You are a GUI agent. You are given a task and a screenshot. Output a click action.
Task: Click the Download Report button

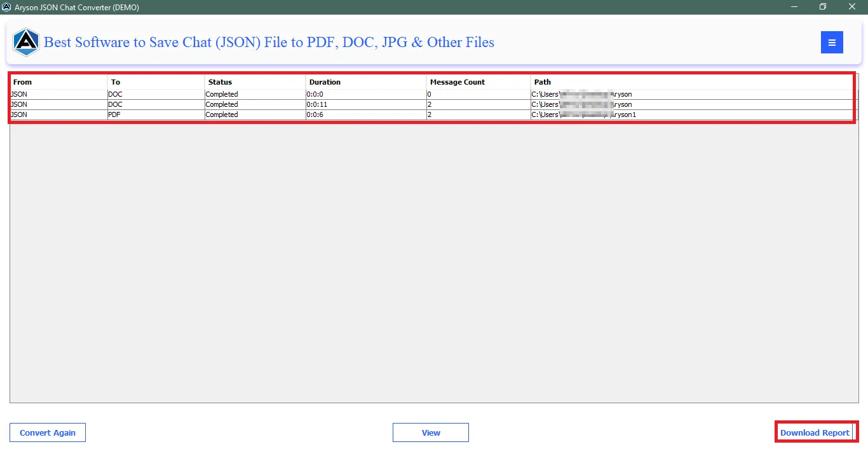[815, 432]
